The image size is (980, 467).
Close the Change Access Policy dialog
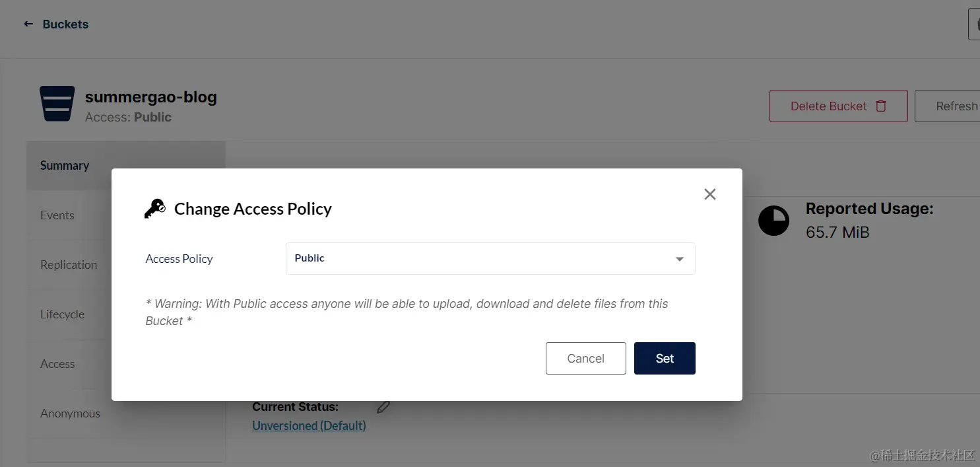(709, 194)
